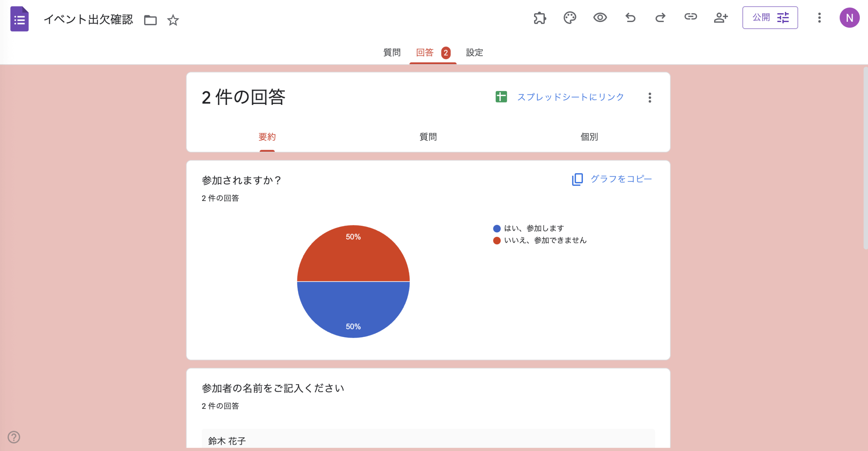Copy responder link icon
Viewport: 868px width, 451px height.
tap(690, 17)
